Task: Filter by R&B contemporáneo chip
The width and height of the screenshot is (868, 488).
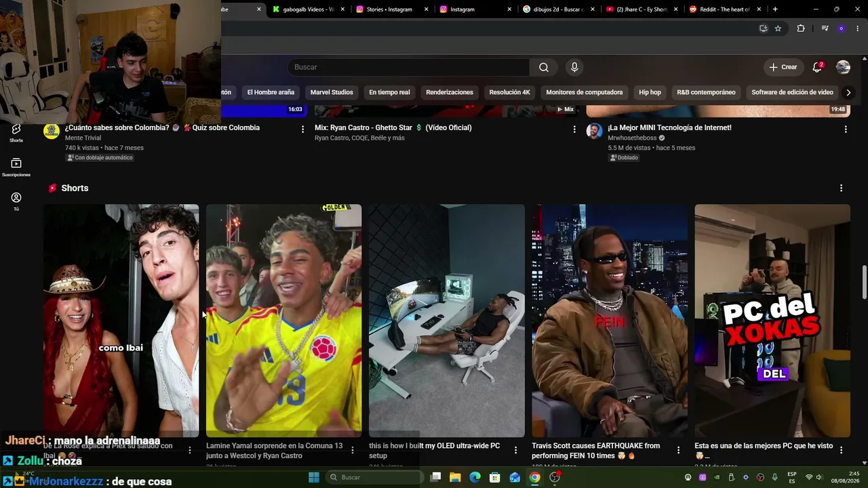Action: (x=706, y=92)
